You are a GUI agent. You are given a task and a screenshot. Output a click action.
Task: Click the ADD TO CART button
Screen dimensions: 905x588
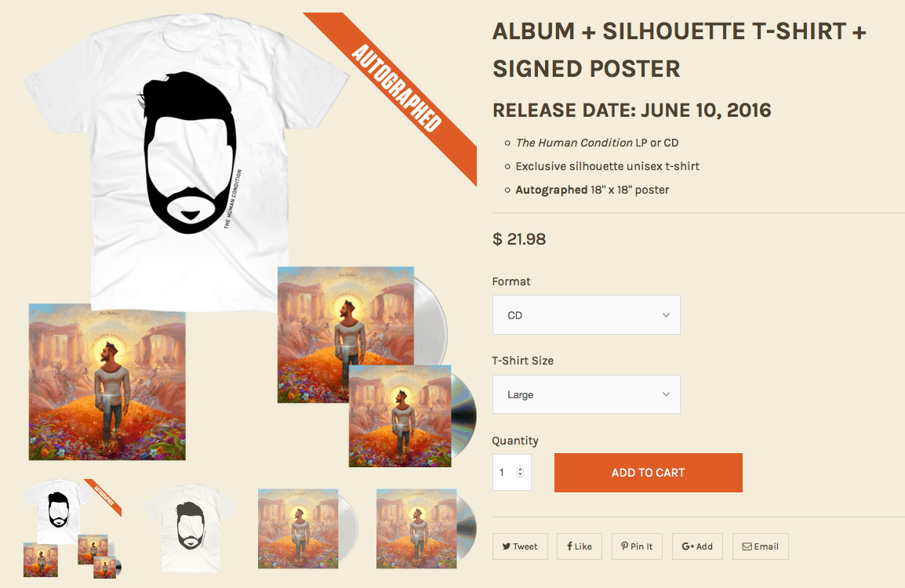[648, 473]
